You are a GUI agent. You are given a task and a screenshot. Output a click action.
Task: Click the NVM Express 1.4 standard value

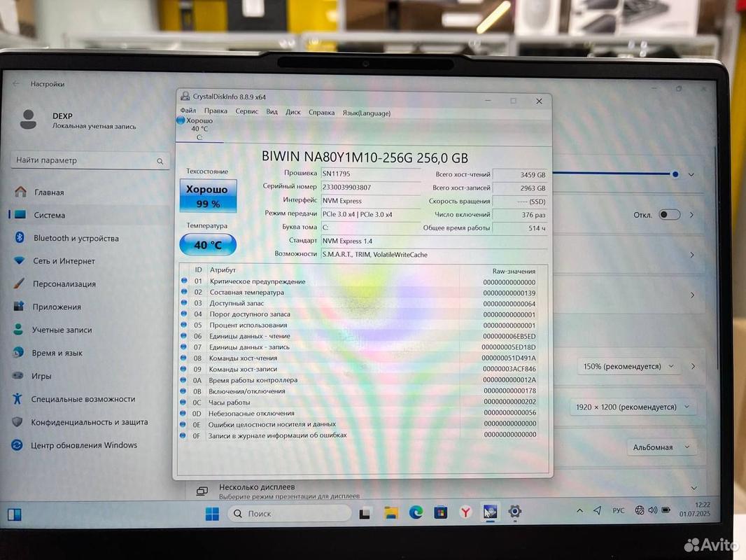point(434,241)
